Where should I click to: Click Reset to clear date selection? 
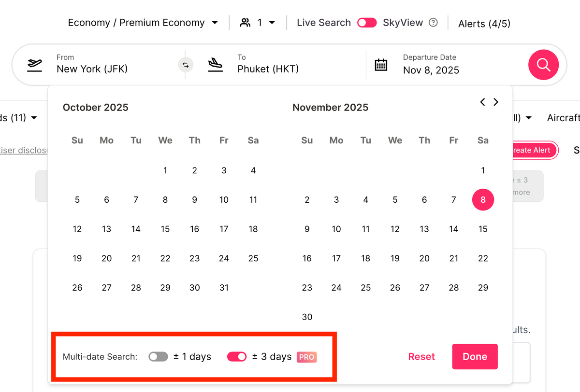point(421,357)
